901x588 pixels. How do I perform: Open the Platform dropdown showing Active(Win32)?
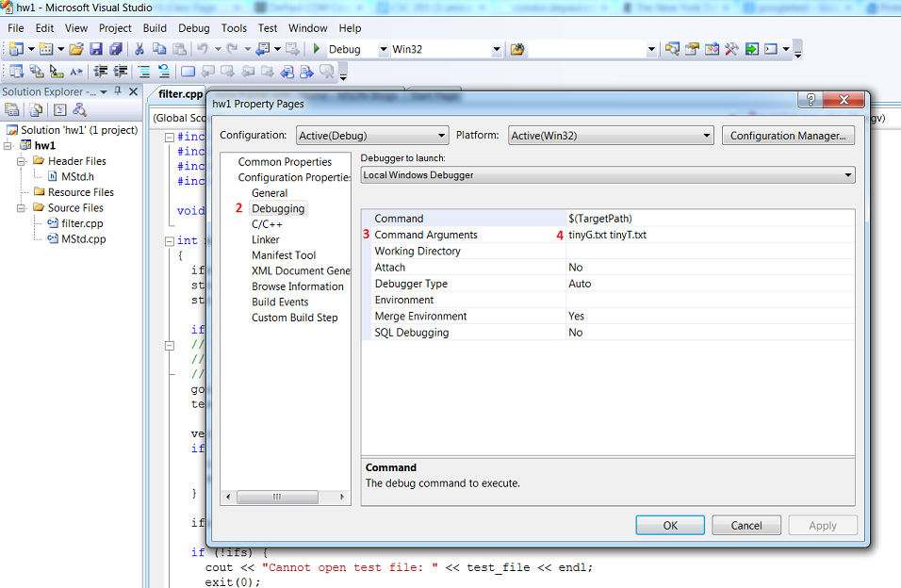point(610,135)
